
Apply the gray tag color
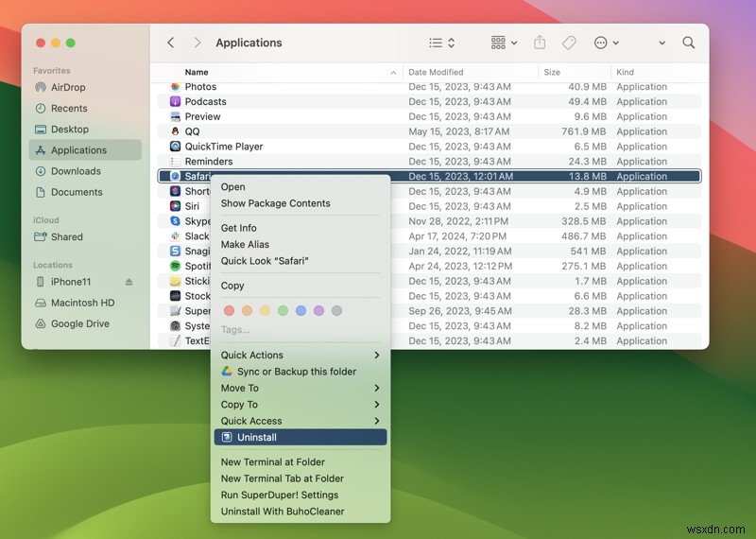[x=337, y=311]
